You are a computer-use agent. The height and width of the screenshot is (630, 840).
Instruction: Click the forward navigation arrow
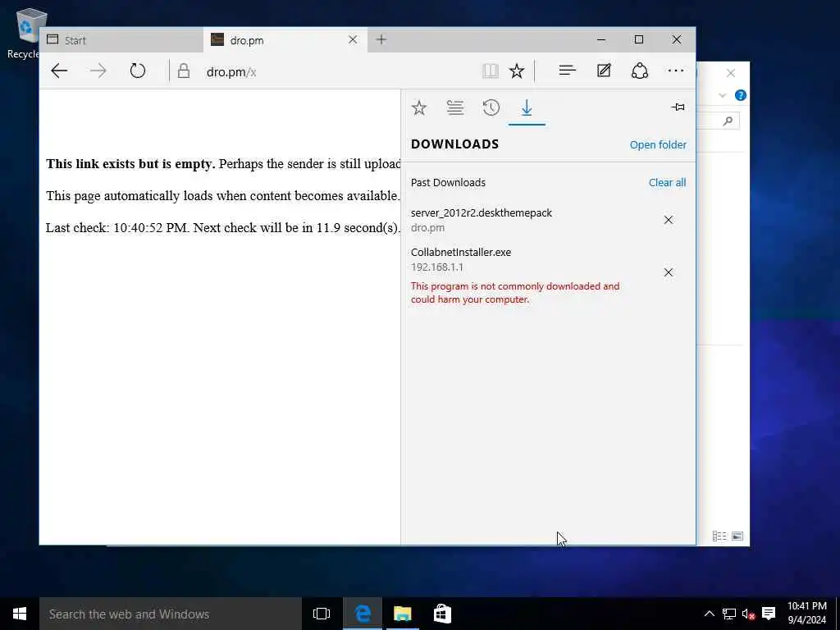[x=98, y=71]
